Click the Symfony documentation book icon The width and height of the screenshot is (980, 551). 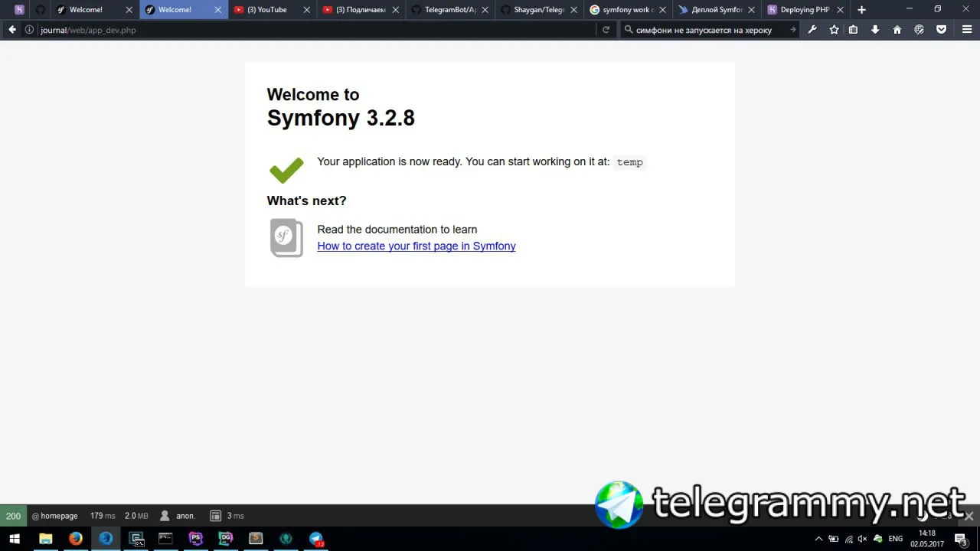pyautogui.click(x=286, y=238)
